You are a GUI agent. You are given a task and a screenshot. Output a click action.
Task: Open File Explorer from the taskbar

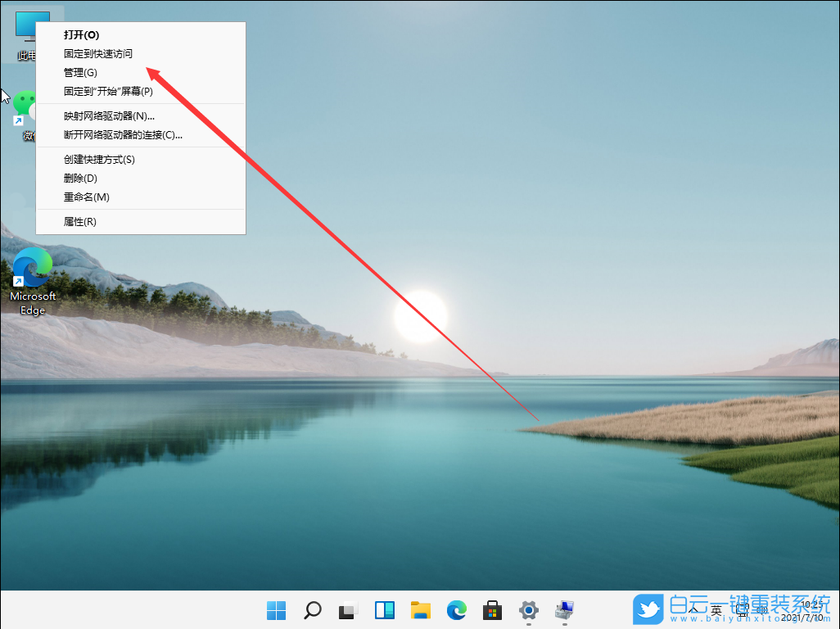click(x=420, y=611)
